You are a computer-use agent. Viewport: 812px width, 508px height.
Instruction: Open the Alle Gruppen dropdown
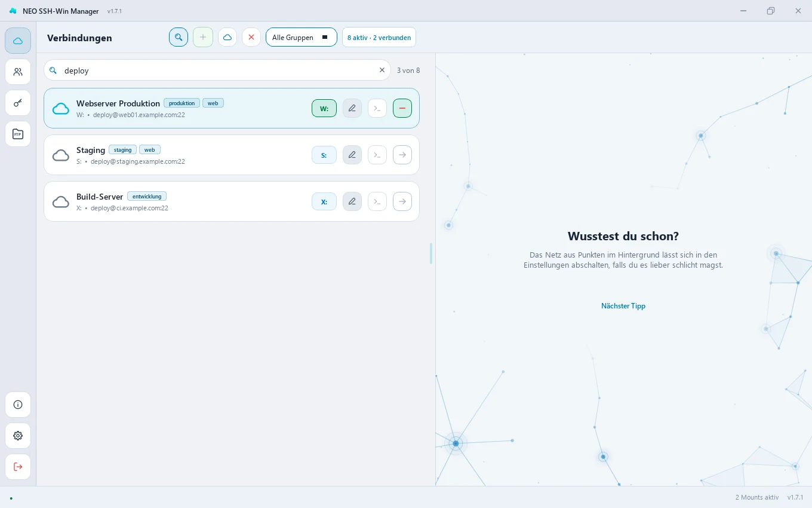(x=302, y=37)
